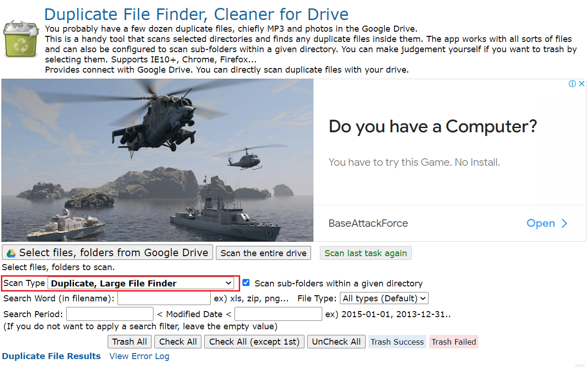Start scanning the entire drive
Screen dimensions: 588x367
click(263, 252)
